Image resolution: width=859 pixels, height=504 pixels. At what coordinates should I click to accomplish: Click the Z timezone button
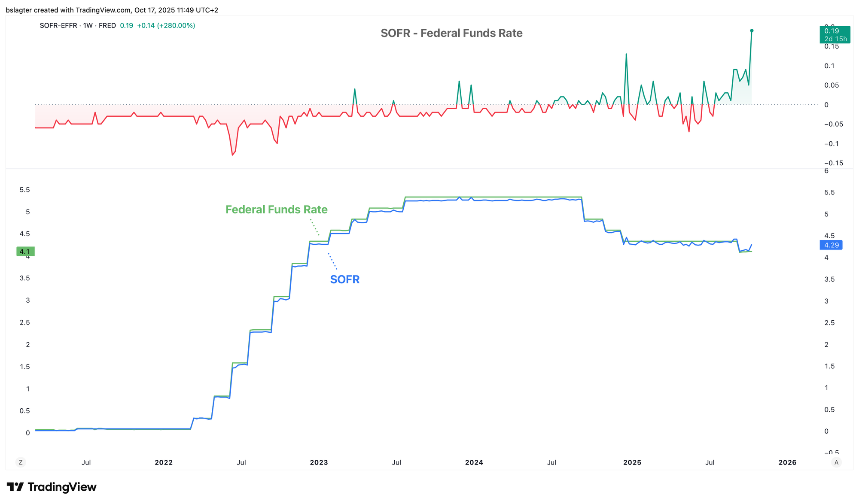pos(20,462)
